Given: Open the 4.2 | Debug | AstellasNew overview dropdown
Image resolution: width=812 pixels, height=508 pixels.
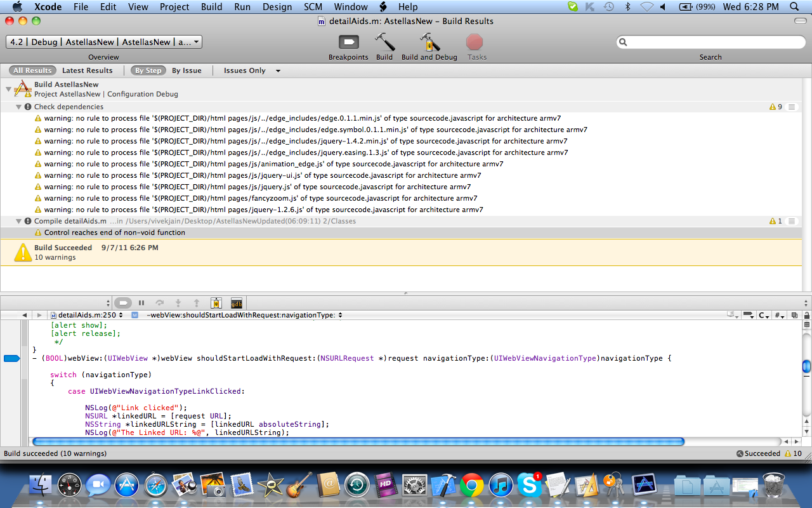Looking at the screenshot, I should click(x=104, y=42).
